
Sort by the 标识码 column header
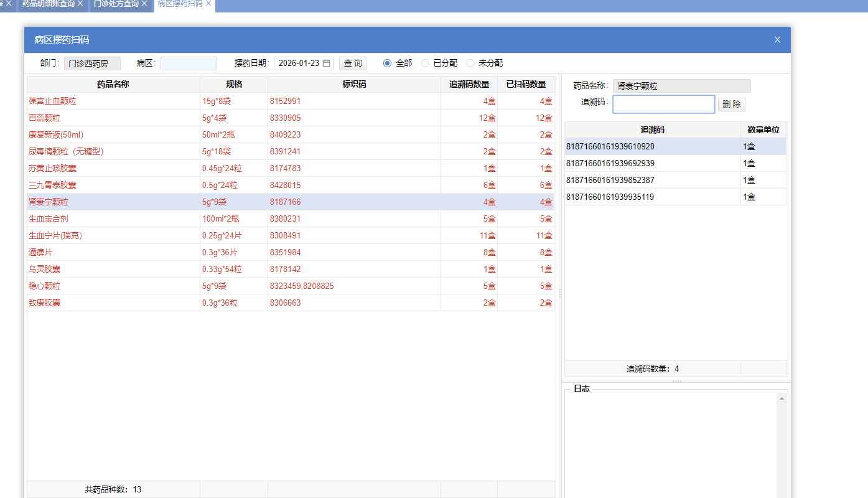(x=354, y=84)
